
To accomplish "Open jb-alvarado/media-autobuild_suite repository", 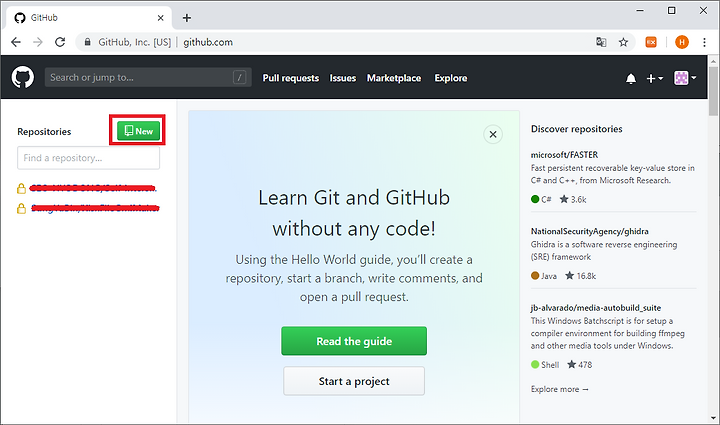I will [x=596, y=308].
